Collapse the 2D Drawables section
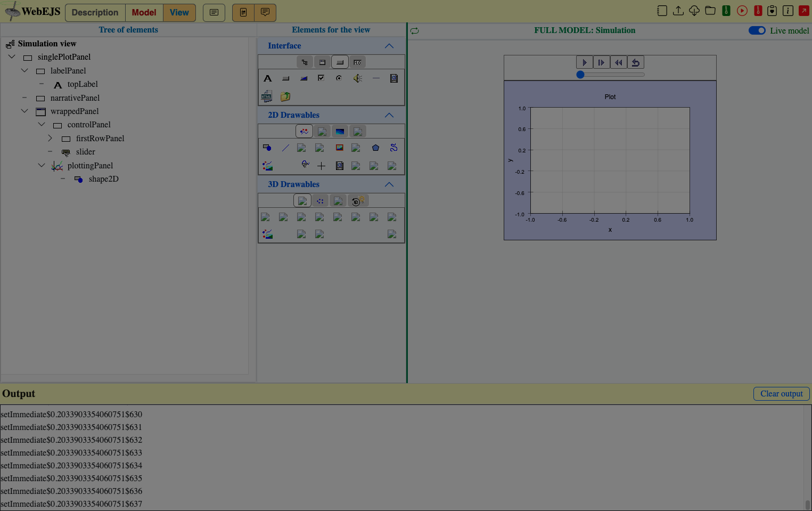This screenshot has height=511, width=812. [389, 115]
